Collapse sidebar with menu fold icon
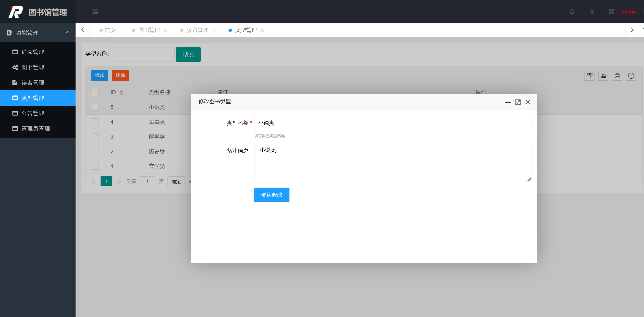644x317 pixels. (95, 12)
